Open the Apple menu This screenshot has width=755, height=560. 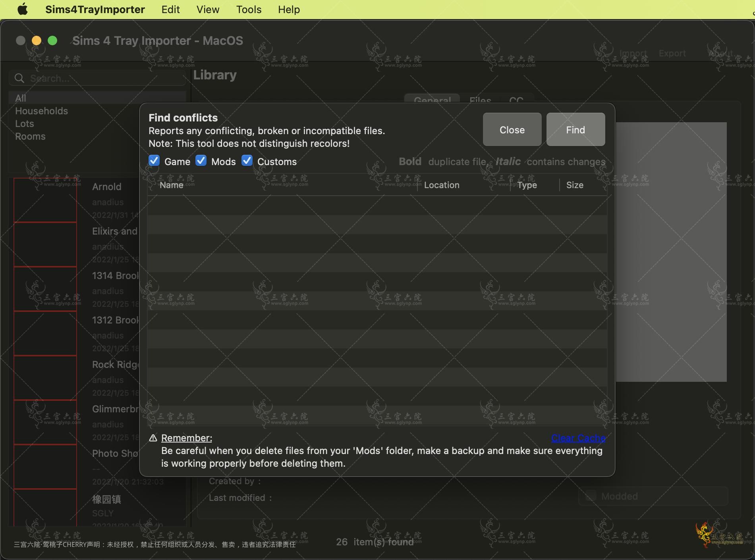(23, 9)
